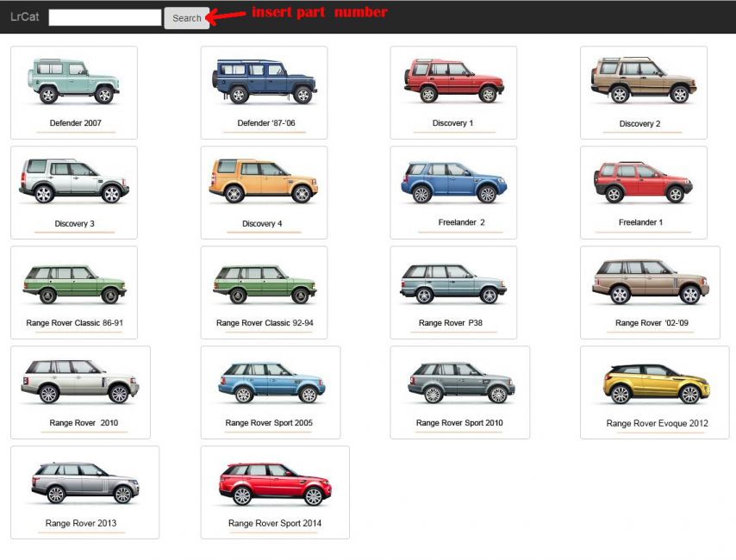This screenshot has height=560, width=736.
Task: Open the Range Rover 2010 vehicle image
Action: (80, 382)
